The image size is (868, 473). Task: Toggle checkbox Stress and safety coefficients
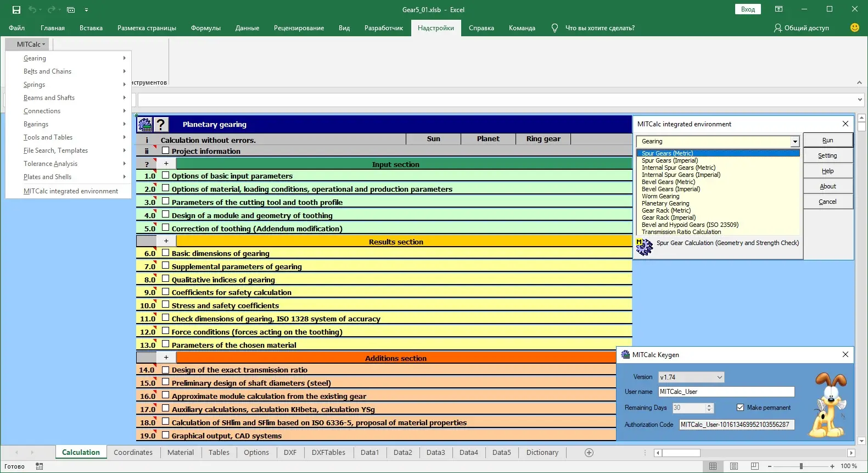166,305
